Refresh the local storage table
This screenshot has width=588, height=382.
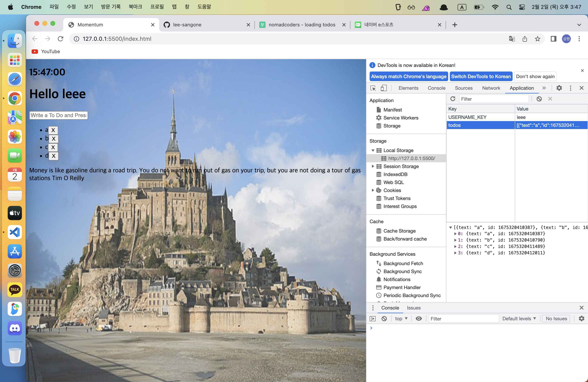(x=453, y=99)
